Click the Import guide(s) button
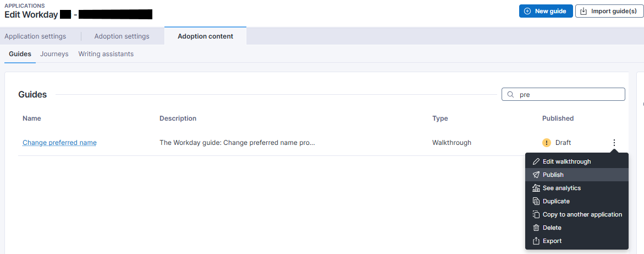644x254 pixels. [x=609, y=11]
